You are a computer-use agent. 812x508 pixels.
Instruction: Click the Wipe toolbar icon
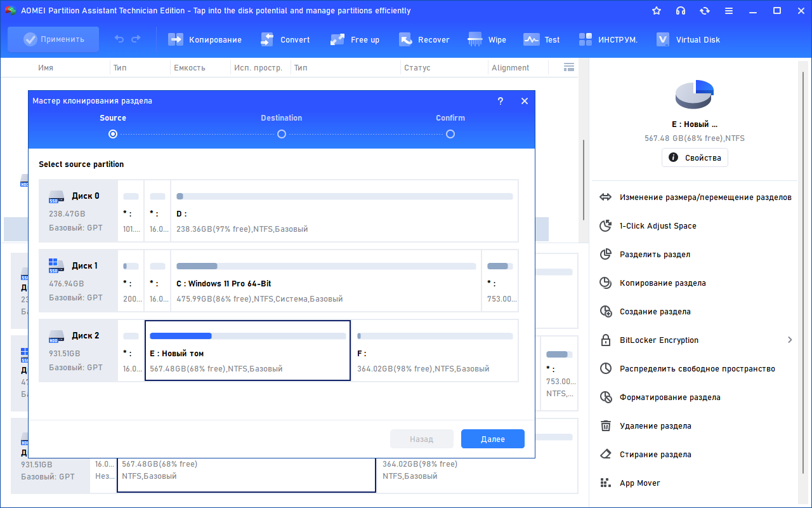475,39
